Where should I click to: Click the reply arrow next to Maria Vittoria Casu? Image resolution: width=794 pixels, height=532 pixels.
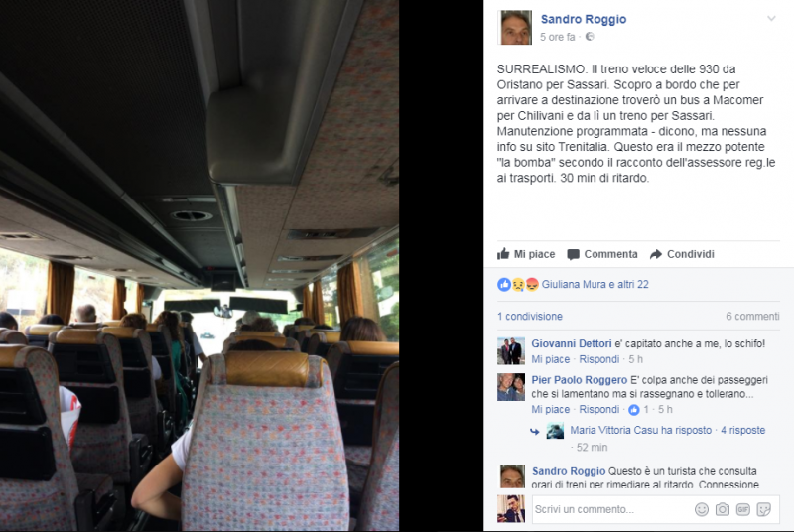click(535, 432)
